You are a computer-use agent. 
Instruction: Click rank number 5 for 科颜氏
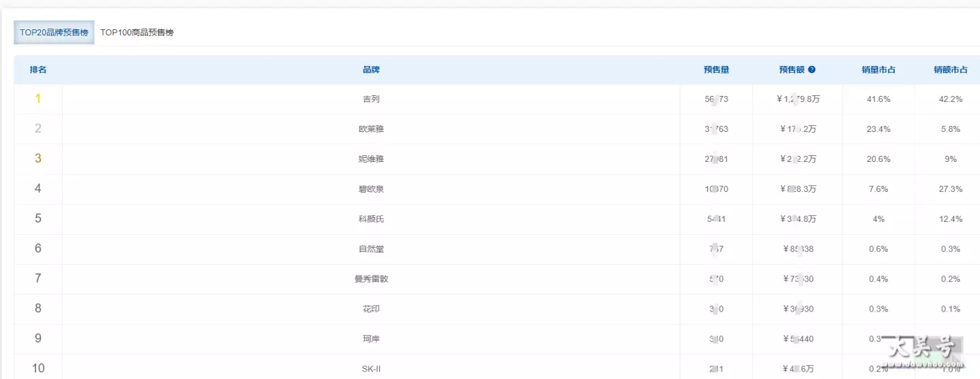click(x=38, y=218)
